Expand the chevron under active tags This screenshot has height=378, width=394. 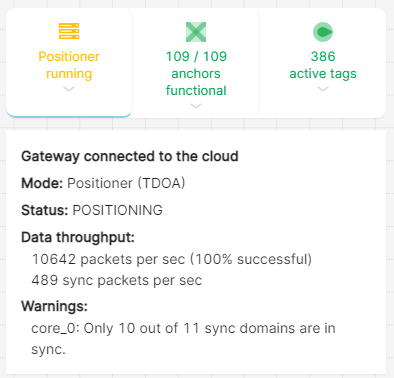pos(323,89)
